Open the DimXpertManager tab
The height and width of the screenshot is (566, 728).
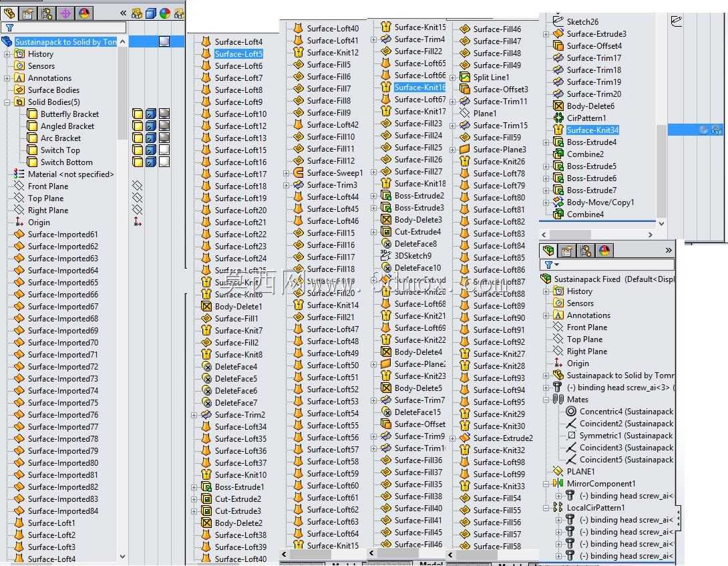tap(65, 13)
